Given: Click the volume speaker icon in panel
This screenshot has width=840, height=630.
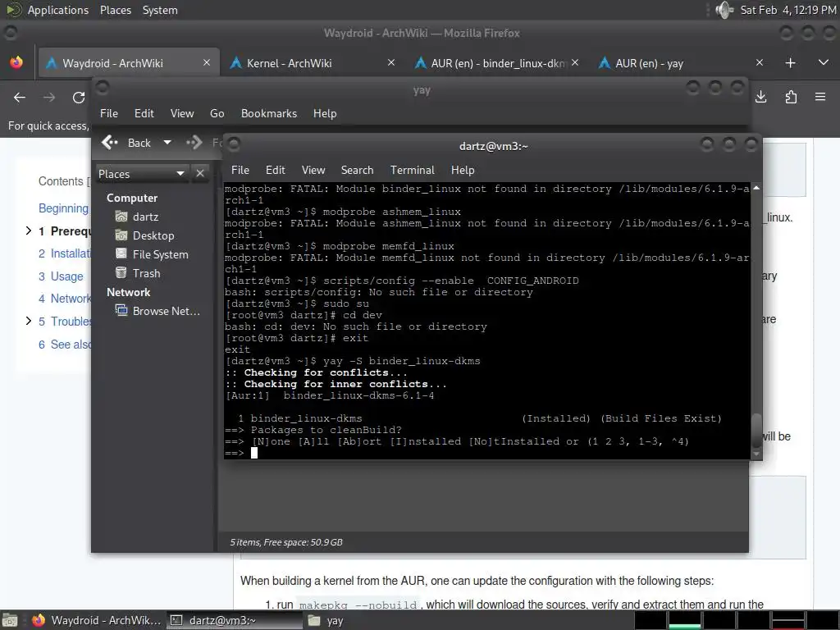Looking at the screenshot, I should [x=724, y=10].
